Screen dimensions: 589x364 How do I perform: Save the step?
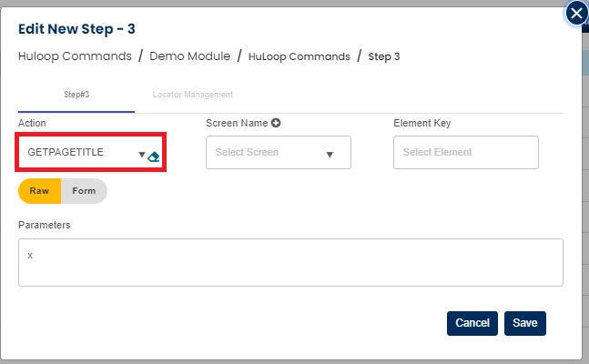pos(525,323)
